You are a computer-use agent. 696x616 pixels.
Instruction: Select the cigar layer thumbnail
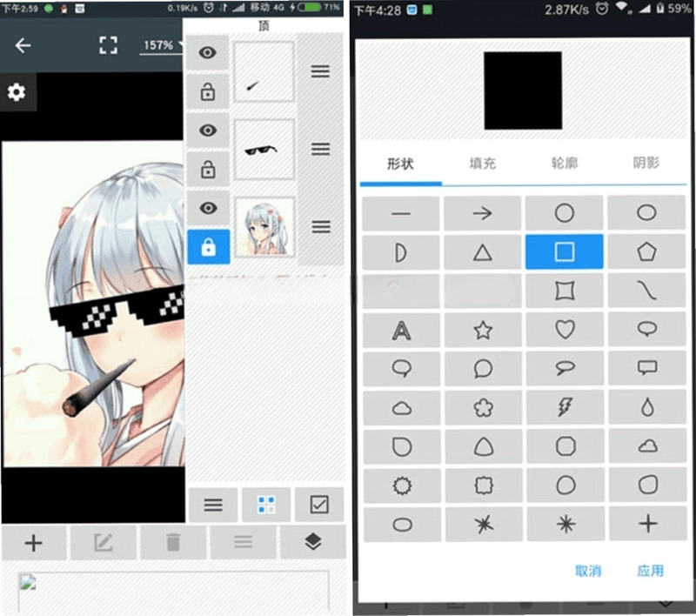click(x=264, y=72)
